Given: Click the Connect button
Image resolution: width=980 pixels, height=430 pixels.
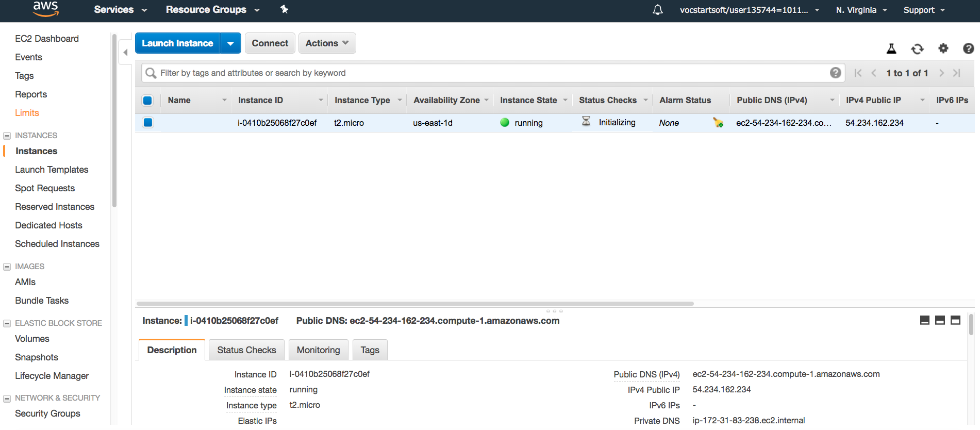Looking at the screenshot, I should [x=270, y=43].
